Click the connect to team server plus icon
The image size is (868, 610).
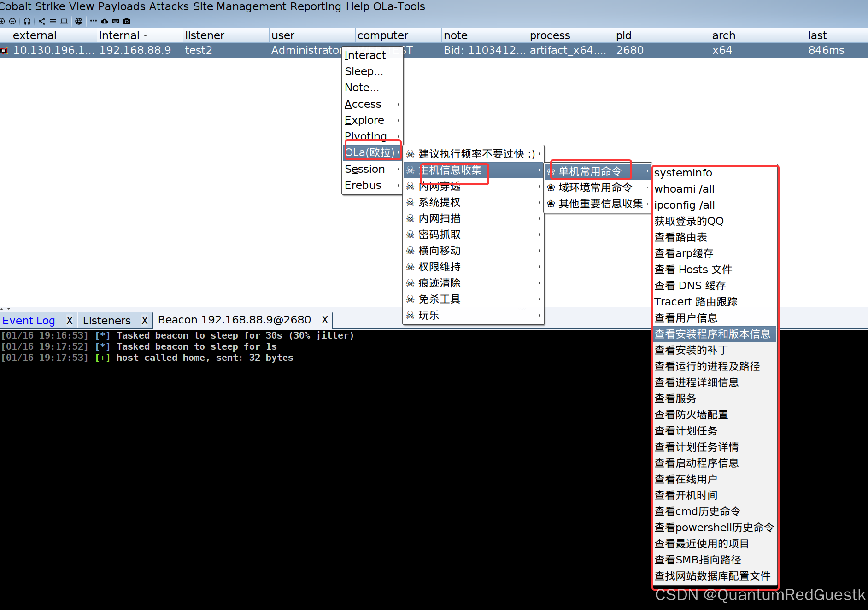2,21
